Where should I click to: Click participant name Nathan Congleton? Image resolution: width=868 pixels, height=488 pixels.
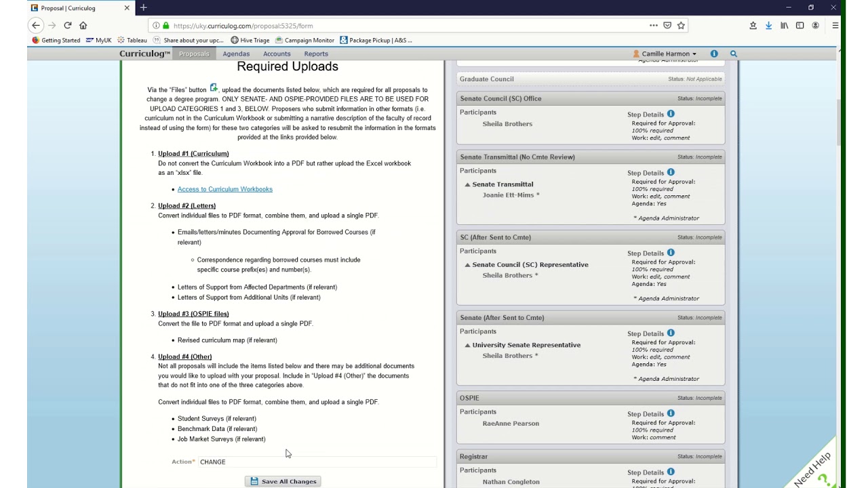(x=511, y=482)
